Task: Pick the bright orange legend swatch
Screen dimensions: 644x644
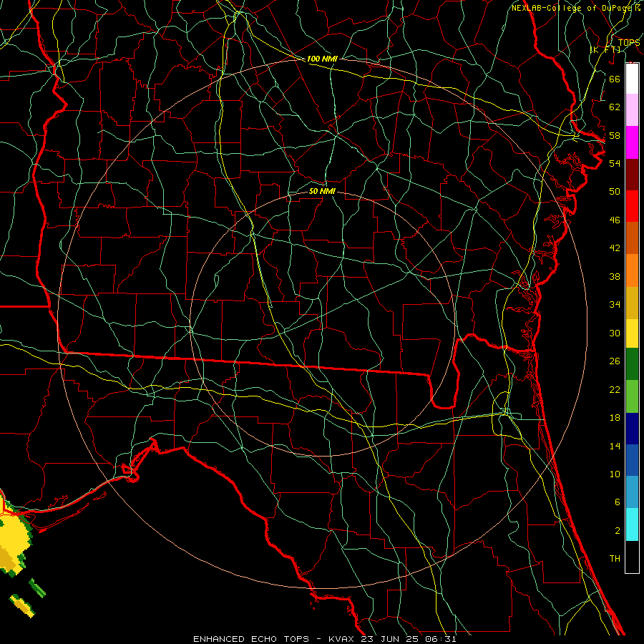Action: click(632, 270)
